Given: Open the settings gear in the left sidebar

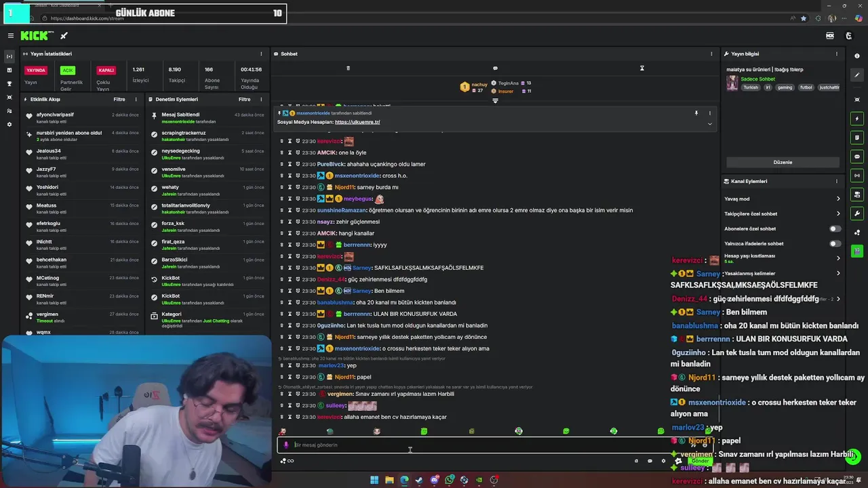Looking at the screenshot, I should (x=9, y=124).
